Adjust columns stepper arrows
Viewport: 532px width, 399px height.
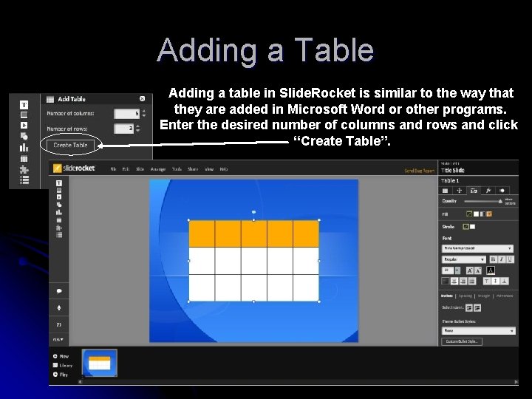pos(144,114)
